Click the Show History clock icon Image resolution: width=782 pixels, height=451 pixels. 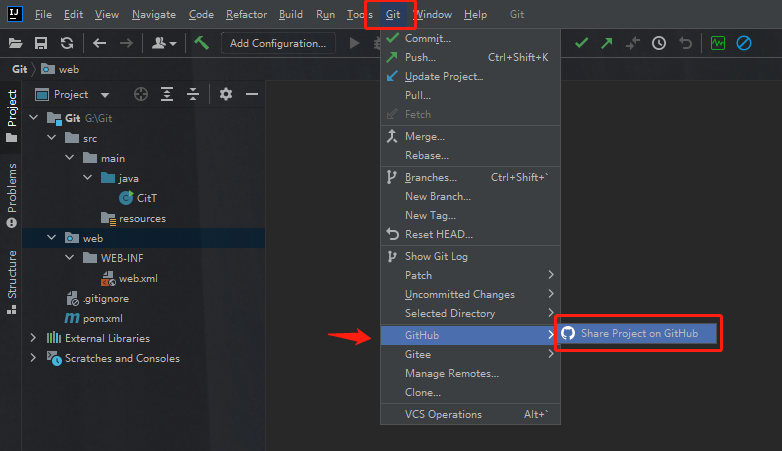point(659,43)
